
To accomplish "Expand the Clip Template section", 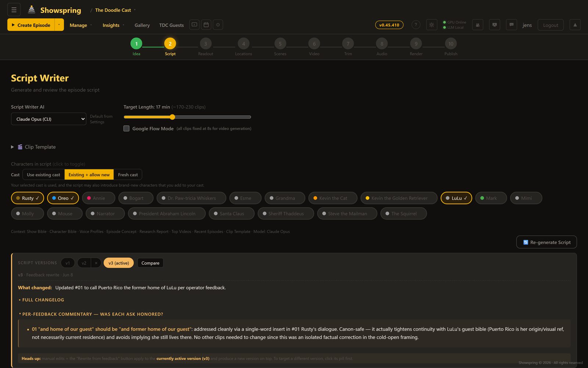I will click(x=33, y=147).
